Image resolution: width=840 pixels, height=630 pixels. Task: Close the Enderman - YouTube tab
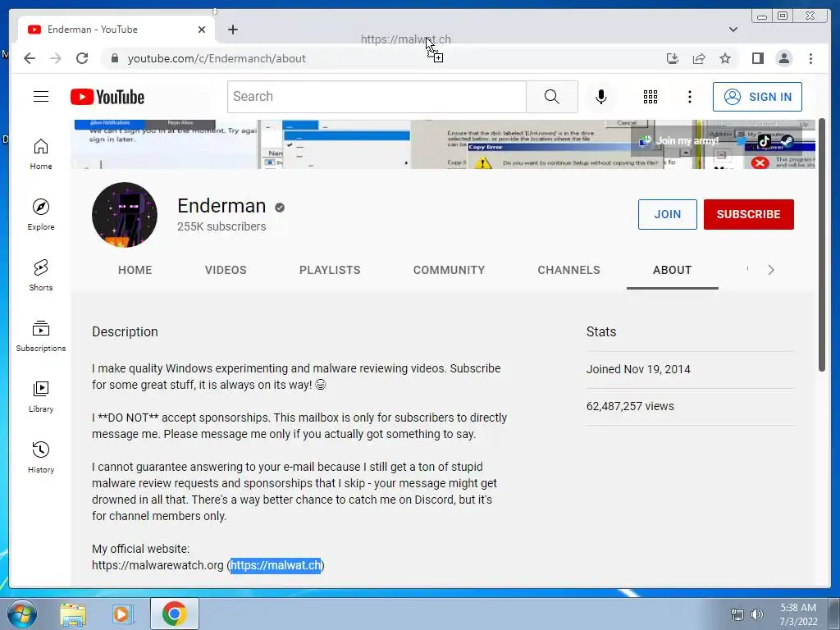[x=202, y=30]
